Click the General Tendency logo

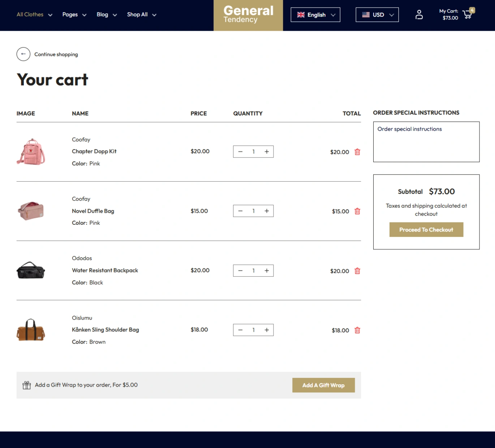tap(248, 15)
